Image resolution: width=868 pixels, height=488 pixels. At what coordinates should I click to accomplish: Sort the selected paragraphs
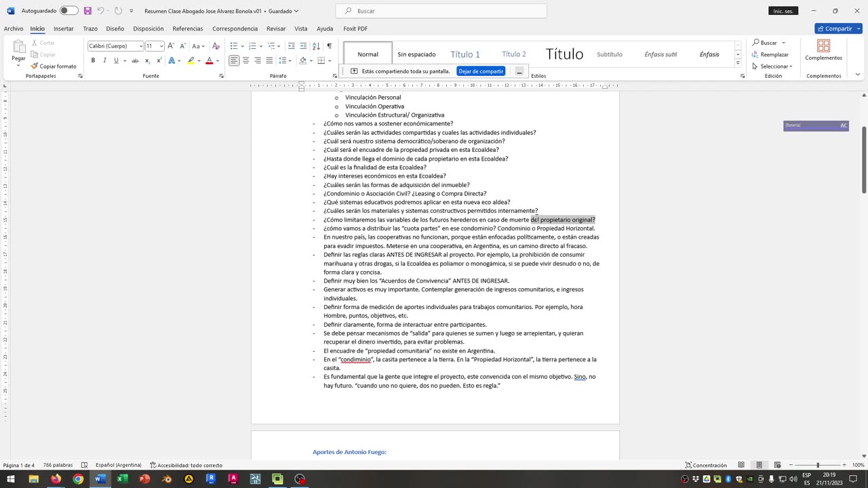[316, 45]
